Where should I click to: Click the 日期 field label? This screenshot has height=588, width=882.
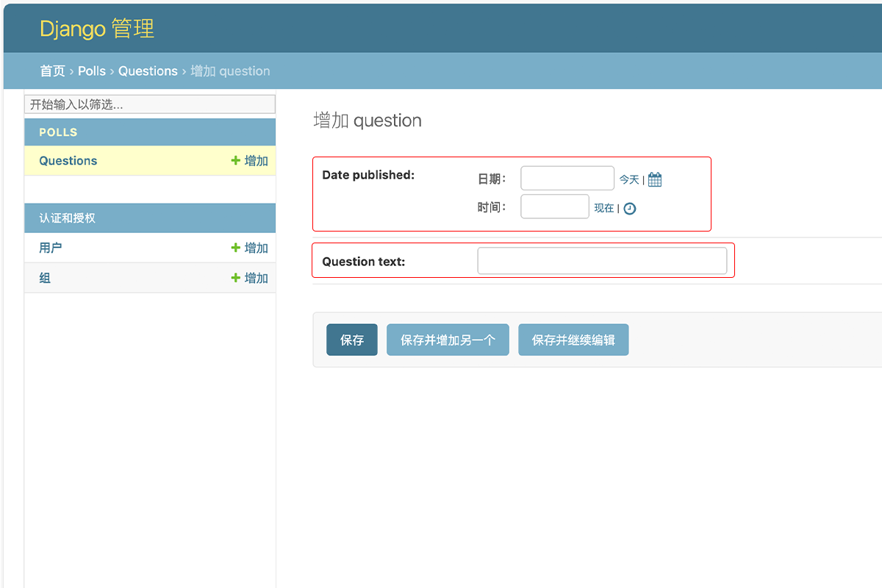[x=492, y=179]
